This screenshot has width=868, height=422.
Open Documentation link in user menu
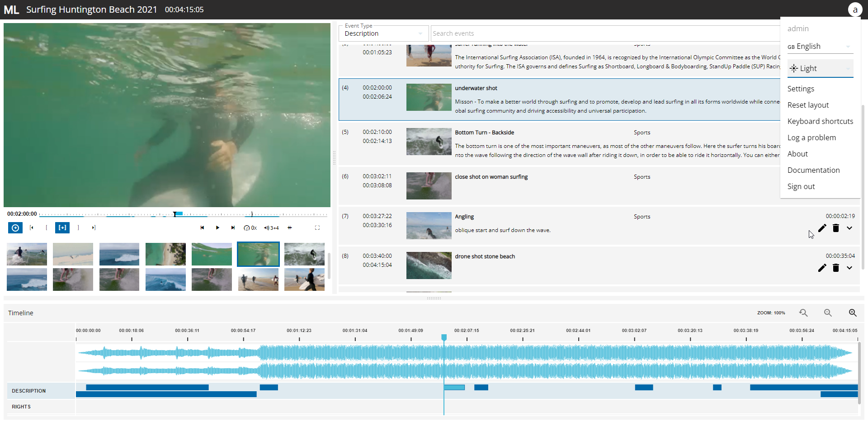click(x=813, y=170)
